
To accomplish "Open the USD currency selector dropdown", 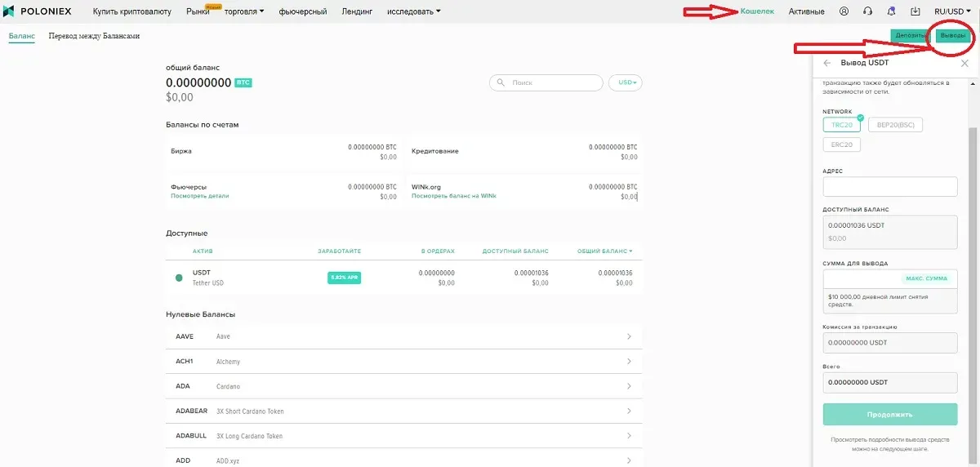I will tap(626, 82).
